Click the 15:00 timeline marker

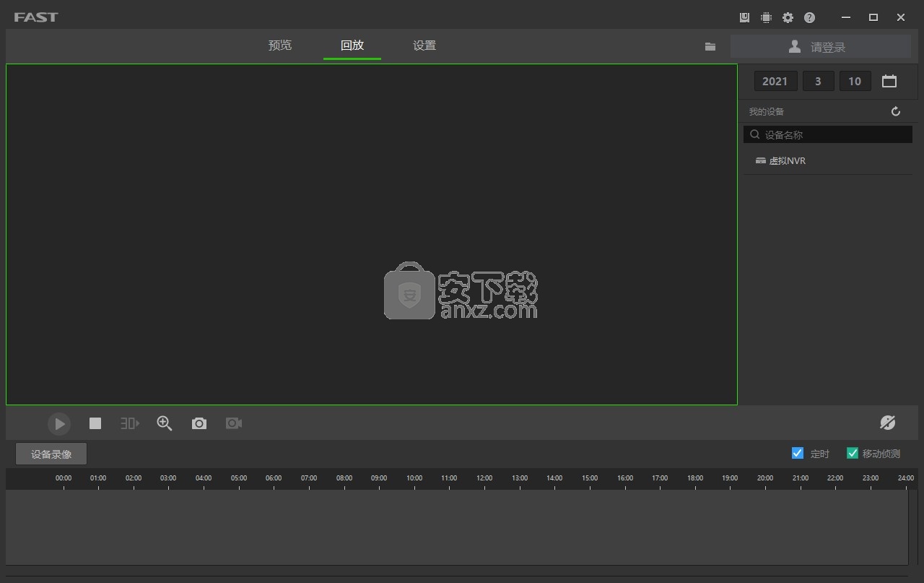[590, 478]
